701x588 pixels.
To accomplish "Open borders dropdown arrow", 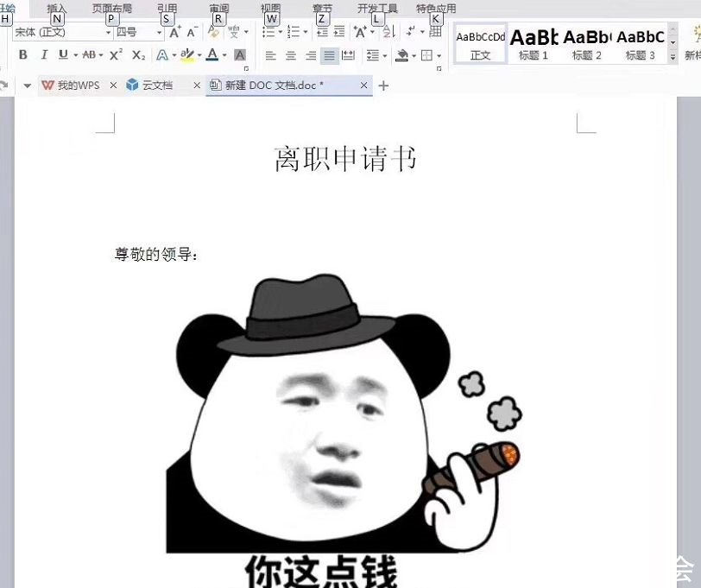I will (x=439, y=56).
